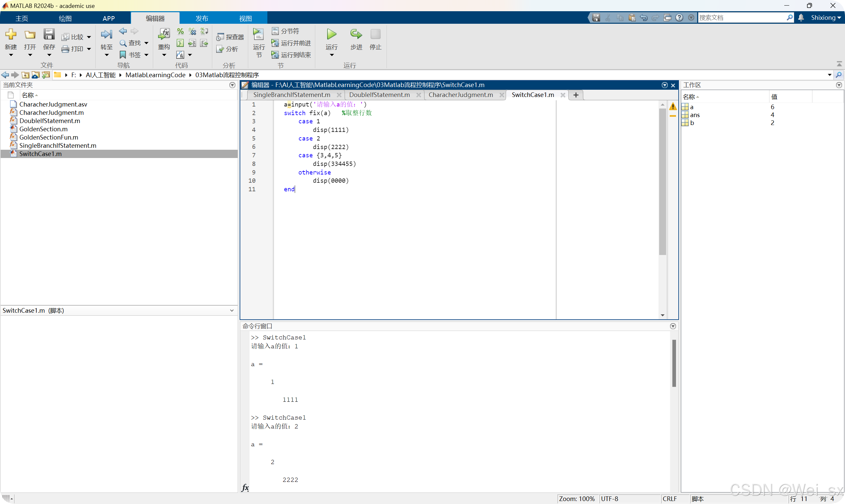Open the SwitchCase1.m (脚本) function dropdown
The width and height of the screenshot is (845, 504).
pos(232,310)
